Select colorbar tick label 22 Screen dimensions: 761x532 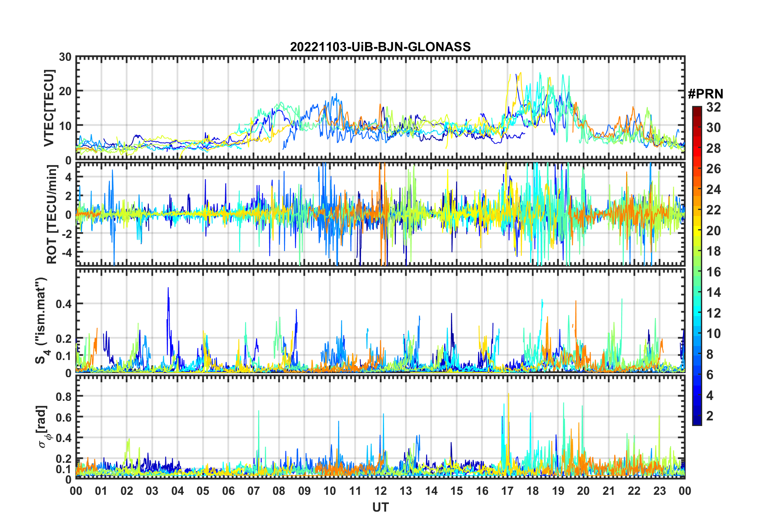point(713,210)
